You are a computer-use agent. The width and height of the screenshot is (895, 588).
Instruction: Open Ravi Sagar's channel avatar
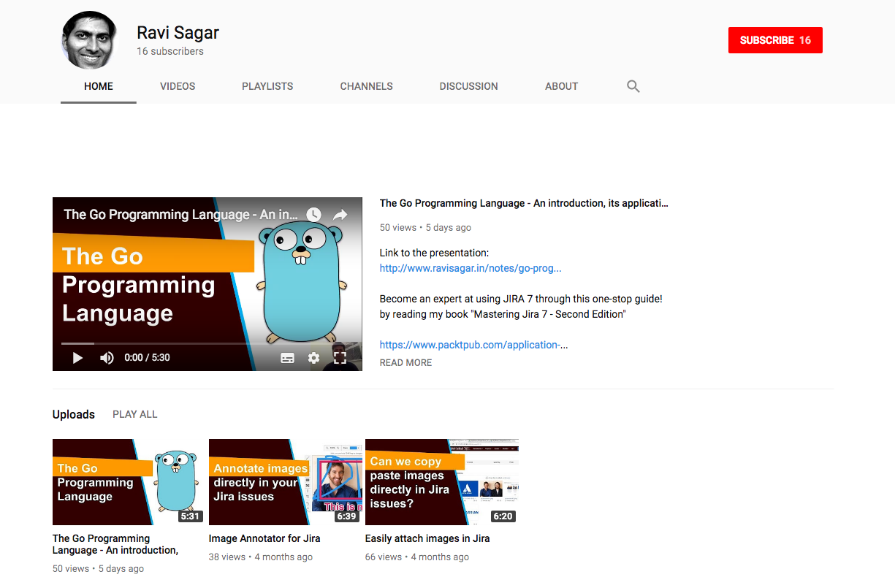[89, 40]
